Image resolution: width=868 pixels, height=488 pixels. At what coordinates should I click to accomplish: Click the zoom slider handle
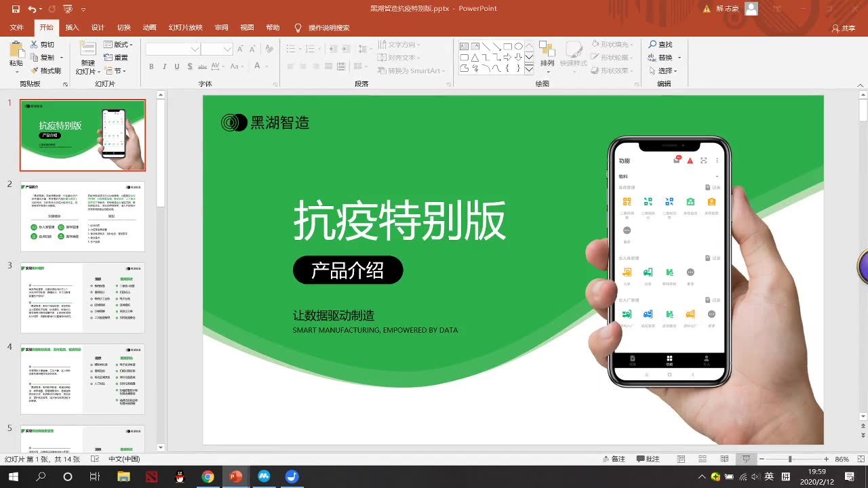pyautogui.click(x=789, y=459)
